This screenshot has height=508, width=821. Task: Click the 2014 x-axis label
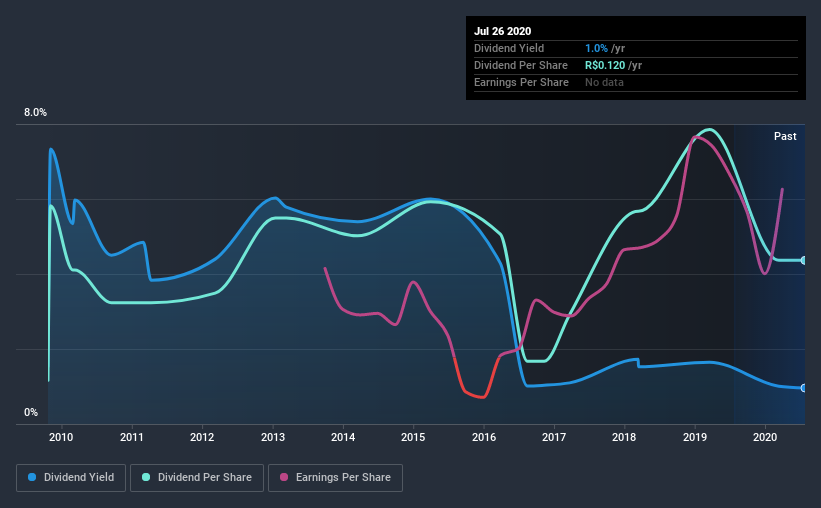tap(343, 437)
